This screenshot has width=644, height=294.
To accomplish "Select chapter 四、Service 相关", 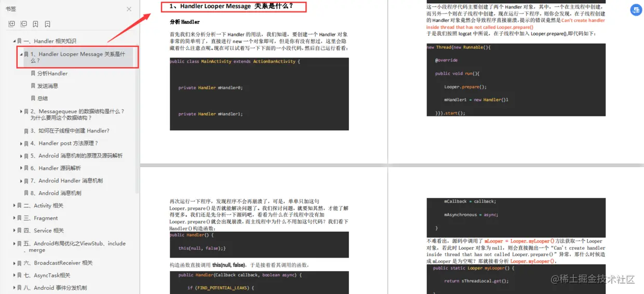I will [44, 231].
